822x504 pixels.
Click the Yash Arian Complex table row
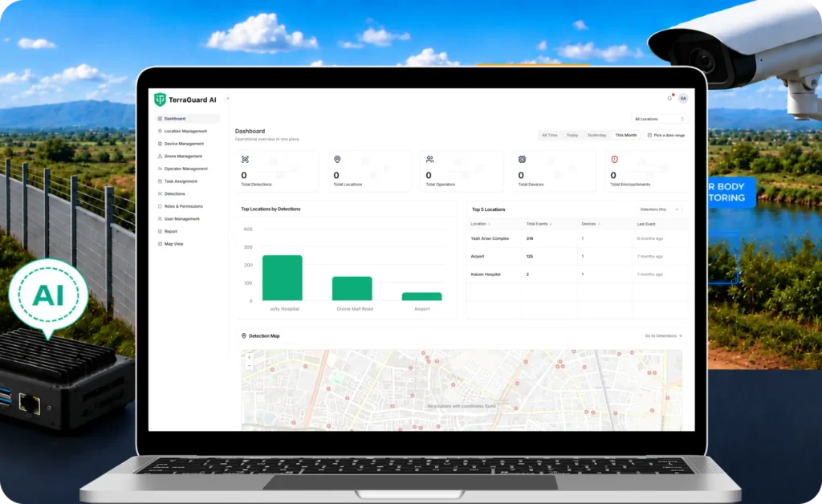pyautogui.click(x=577, y=238)
